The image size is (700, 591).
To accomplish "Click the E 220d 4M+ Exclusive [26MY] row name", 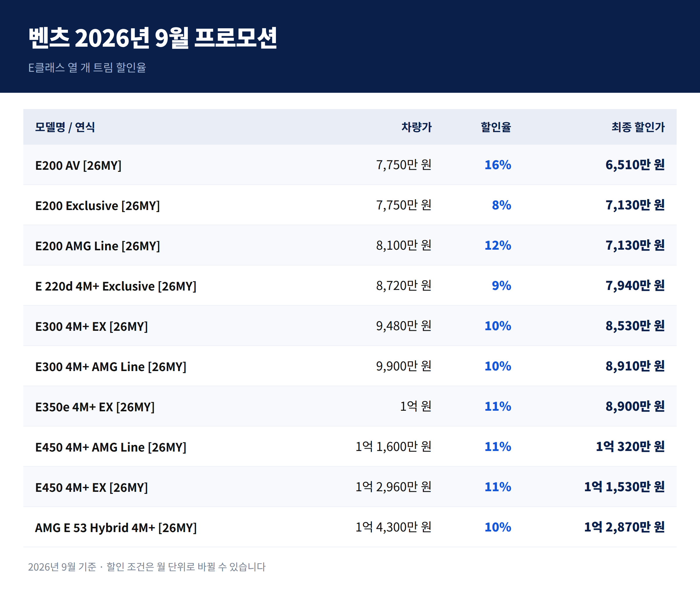I will click(x=116, y=286).
